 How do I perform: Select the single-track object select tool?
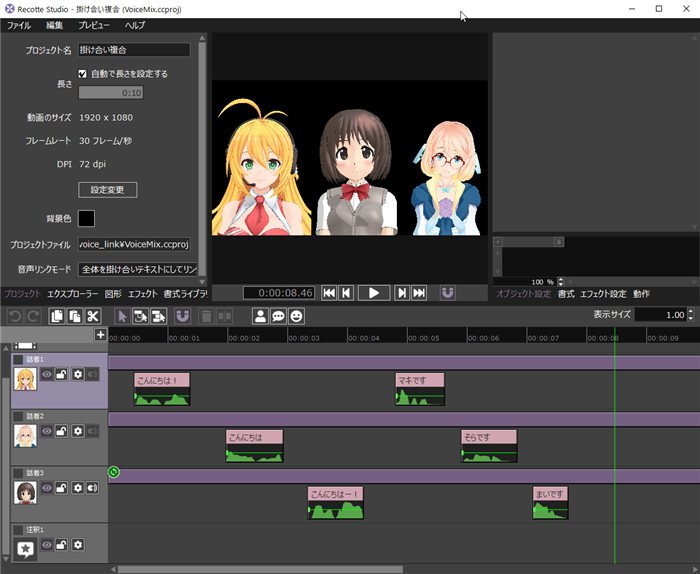[140, 316]
